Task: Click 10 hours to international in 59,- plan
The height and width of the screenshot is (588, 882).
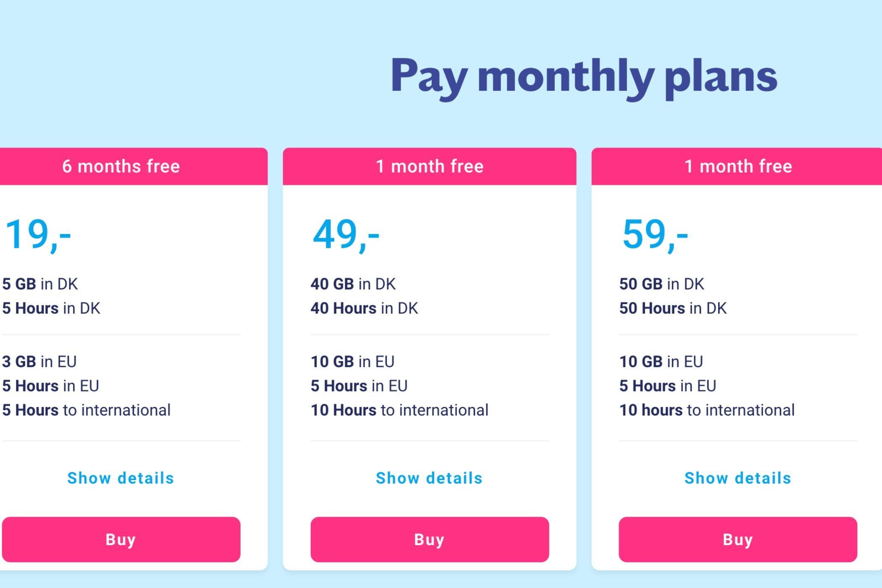Action: pos(707,410)
